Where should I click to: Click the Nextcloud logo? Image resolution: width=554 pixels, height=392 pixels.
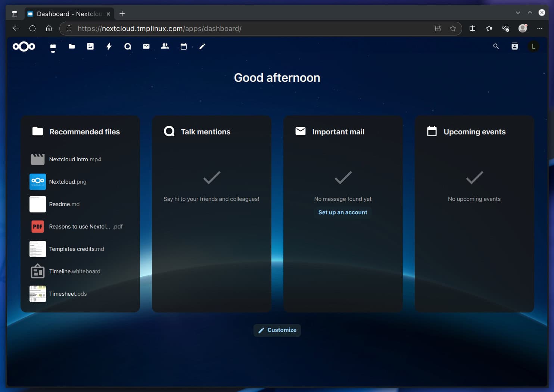tap(24, 46)
